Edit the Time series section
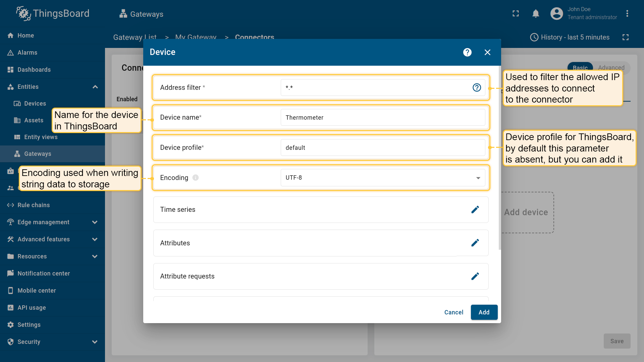Viewport: 644px width, 362px height. tap(475, 209)
